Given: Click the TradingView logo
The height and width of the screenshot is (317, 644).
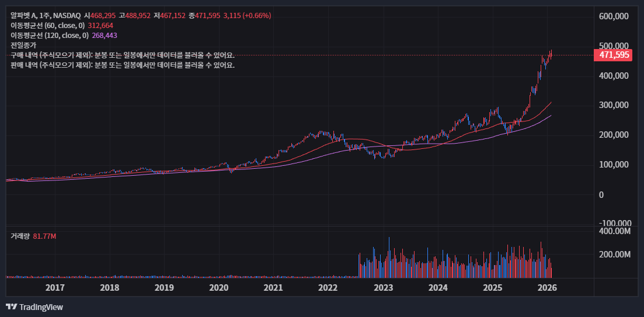Looking at the screenshot, I should pos(34,306).
